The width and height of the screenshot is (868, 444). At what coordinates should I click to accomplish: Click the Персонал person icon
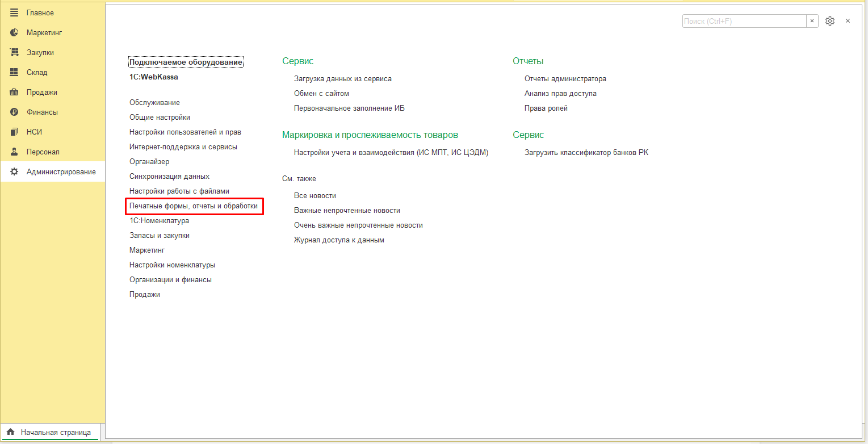coord(15,152)
